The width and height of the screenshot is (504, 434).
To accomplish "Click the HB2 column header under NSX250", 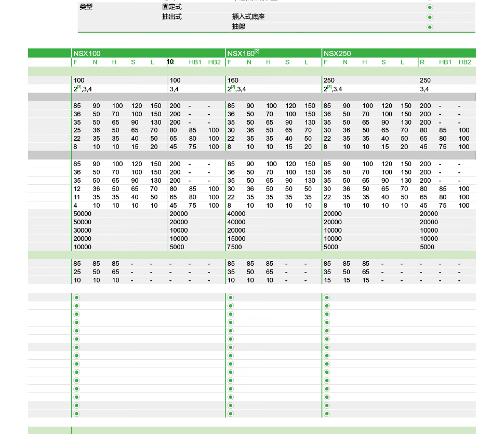I will 465,62.
